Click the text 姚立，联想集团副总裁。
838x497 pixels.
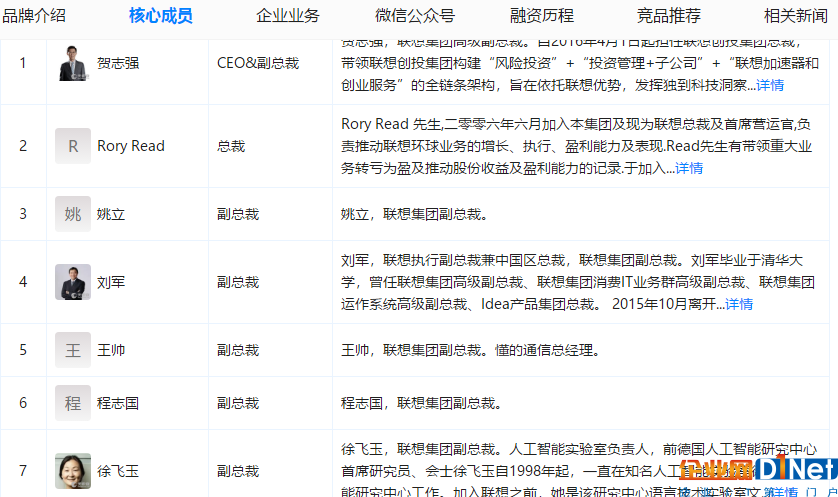click(414, 214)
